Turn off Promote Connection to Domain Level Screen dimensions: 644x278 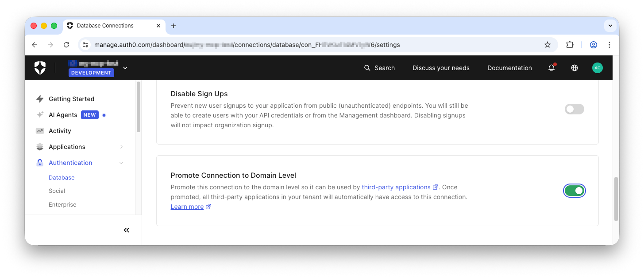[x=574, y=191]
